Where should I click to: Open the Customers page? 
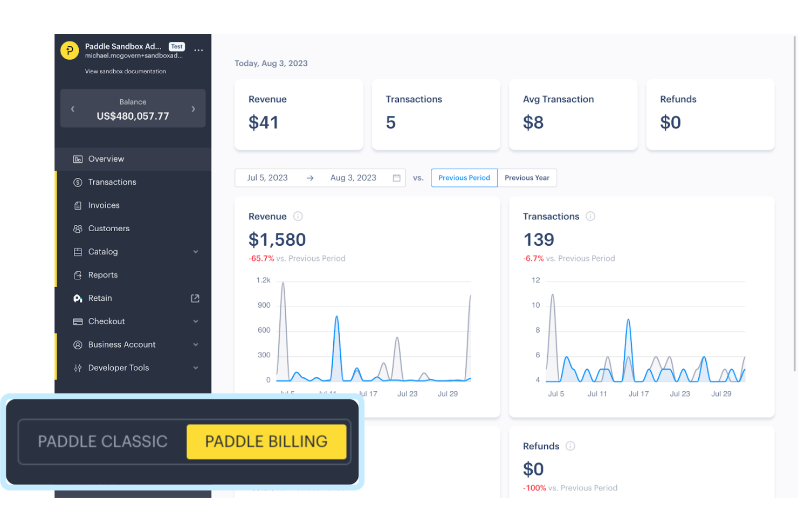(108, 228)
